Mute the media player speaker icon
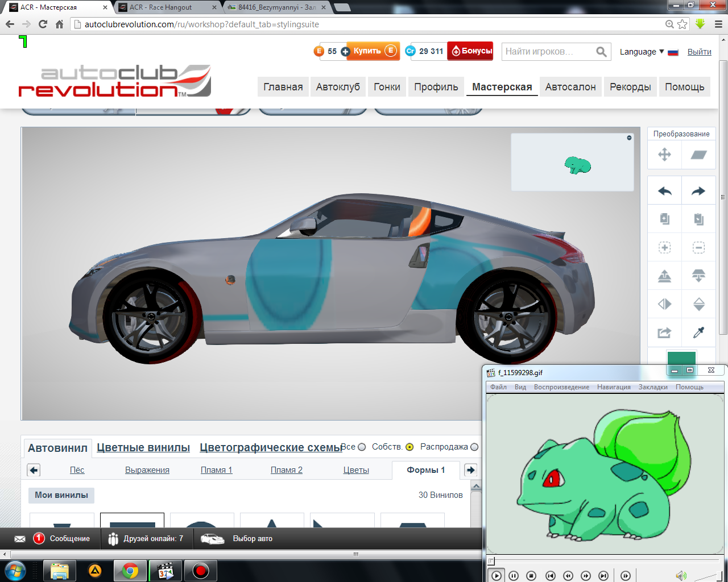Viewport: 728px width, 582px height. click(681, 576)
